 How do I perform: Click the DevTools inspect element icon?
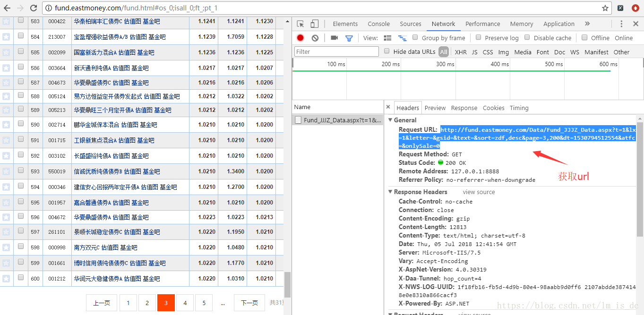point(301,24)
